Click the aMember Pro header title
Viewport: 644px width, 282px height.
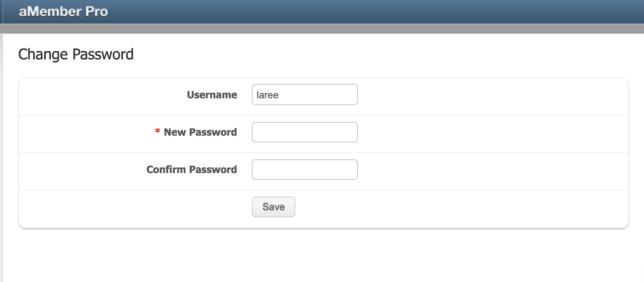click(x=63, y=11)
